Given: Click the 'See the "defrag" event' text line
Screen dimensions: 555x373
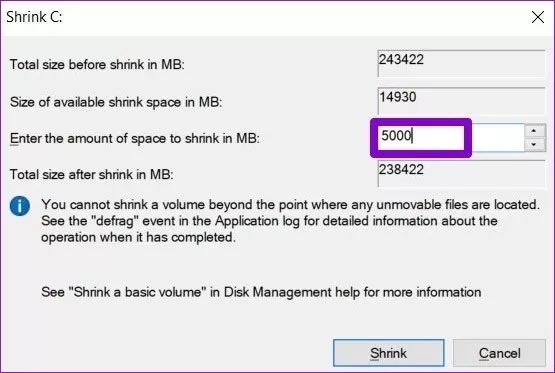Looking at the screenshot, I should (269, 221).
